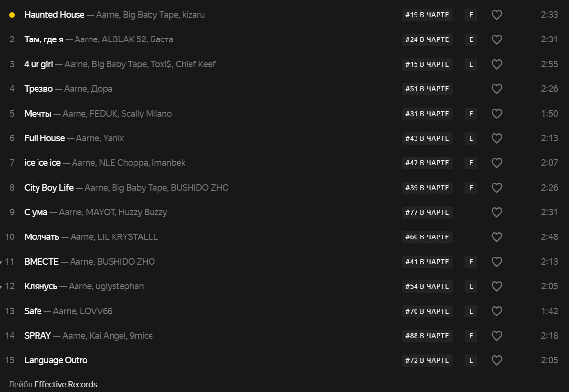
Task: Click the explicit E badge for Мечты
Action: [x=471, y=114]
